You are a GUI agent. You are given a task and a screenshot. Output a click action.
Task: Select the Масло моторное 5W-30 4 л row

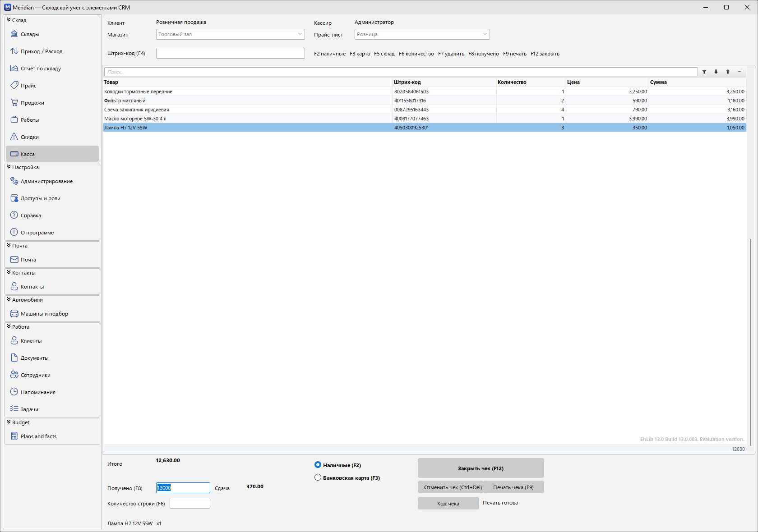pyautogui.click(x=425, y=119)
